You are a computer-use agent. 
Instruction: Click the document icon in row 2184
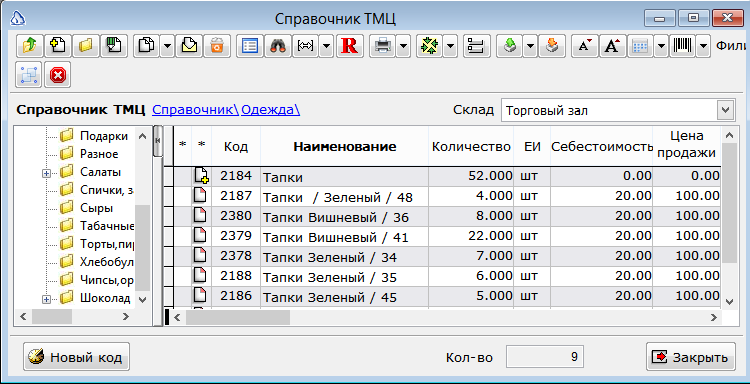coord(201,176)
